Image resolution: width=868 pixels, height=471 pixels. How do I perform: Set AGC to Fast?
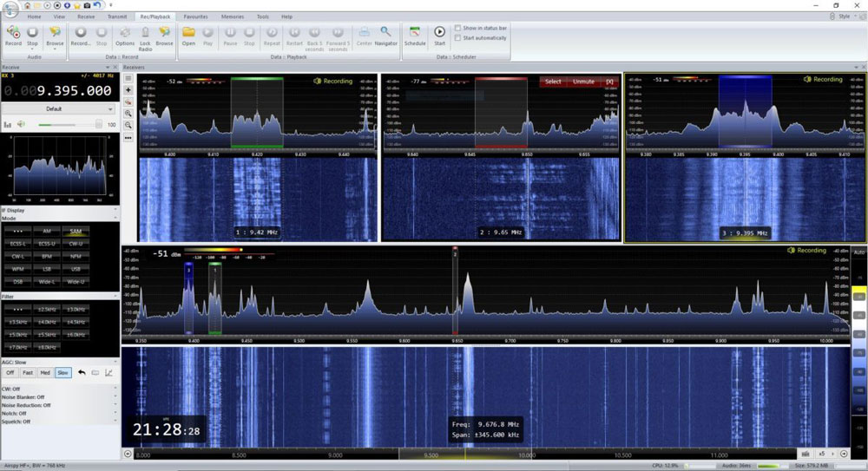pos(28,372)
